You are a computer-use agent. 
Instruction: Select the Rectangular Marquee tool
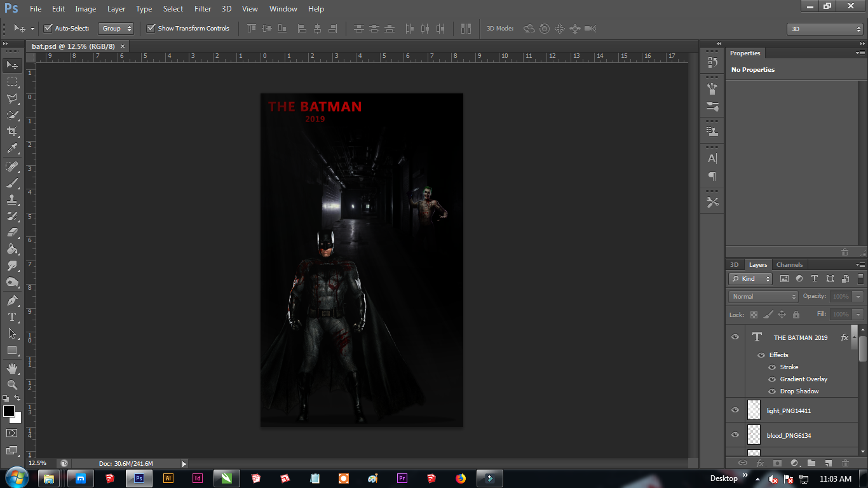click(x=12, y=82)
